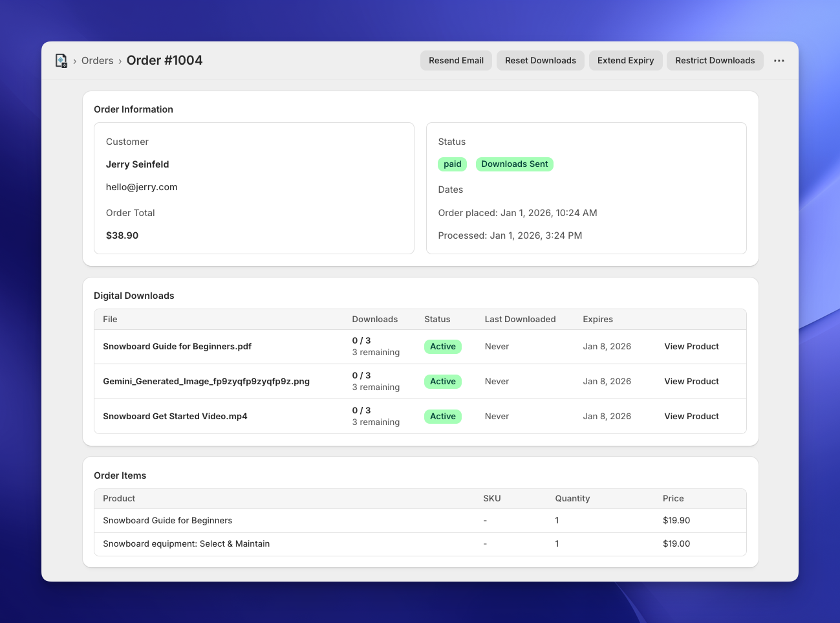Select the Snowboard Guide for Beginners.pdf file
840x623 pixels.
[177, 347]
